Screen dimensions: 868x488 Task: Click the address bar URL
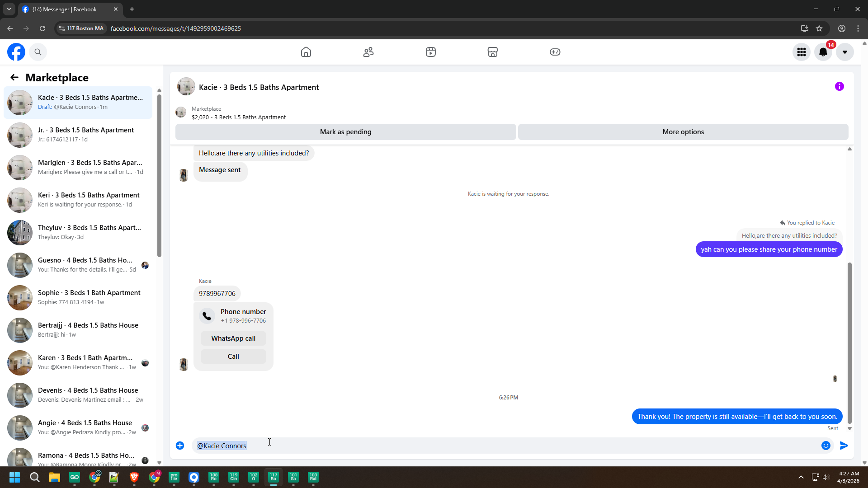coord(176,28)
